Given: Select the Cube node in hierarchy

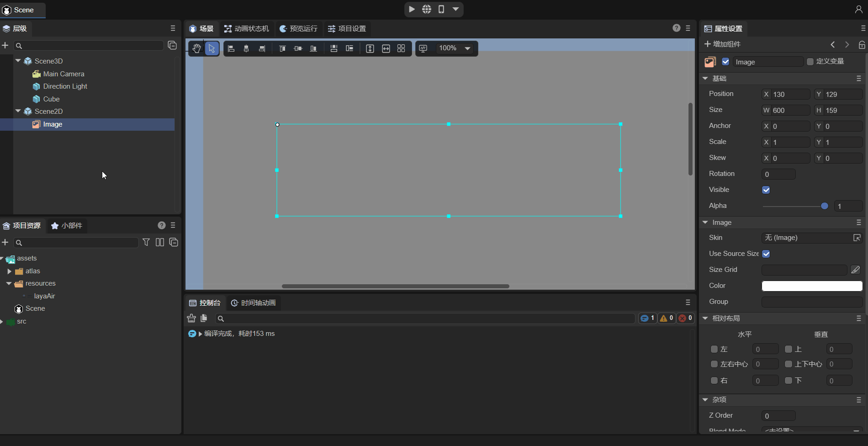Looking at the screenshot, I should 51,99.
